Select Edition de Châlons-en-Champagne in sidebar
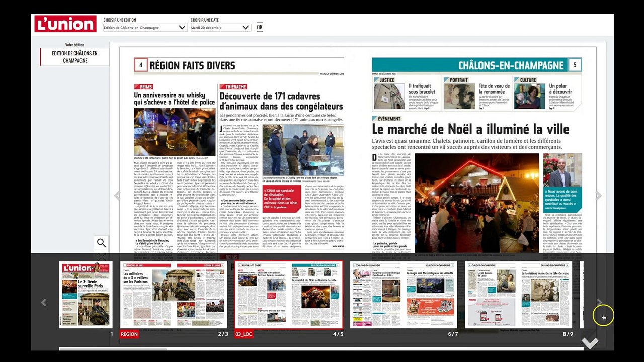The width and height of the screenshot is (644, 362). coord(75,57)
